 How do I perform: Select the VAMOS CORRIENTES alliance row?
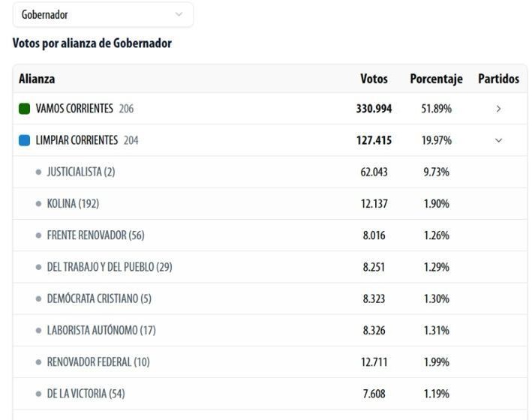click(x=74, y=109)
